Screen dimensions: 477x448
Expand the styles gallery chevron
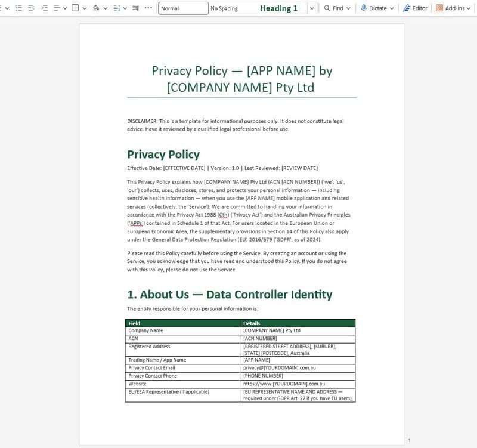(311, 8)
